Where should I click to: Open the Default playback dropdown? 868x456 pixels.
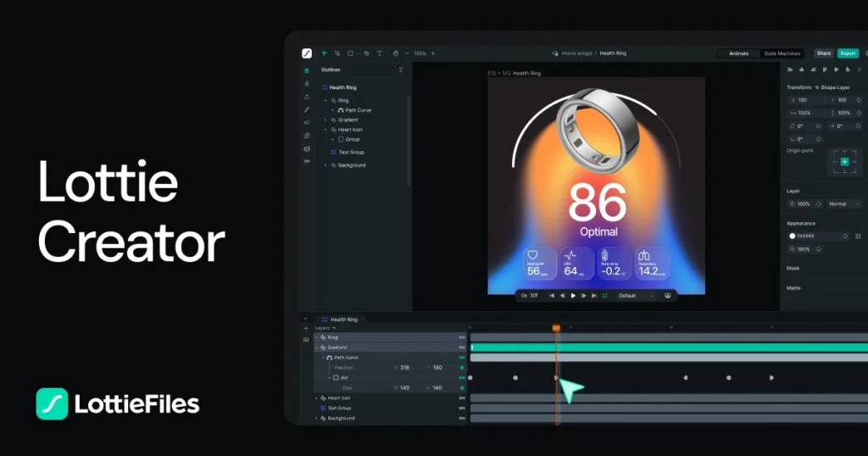(636, 296)
